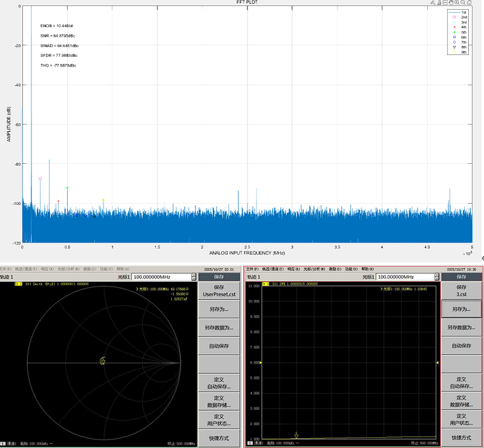Click the zoom in icon on FFT plot toolbar

click(457, 3)
